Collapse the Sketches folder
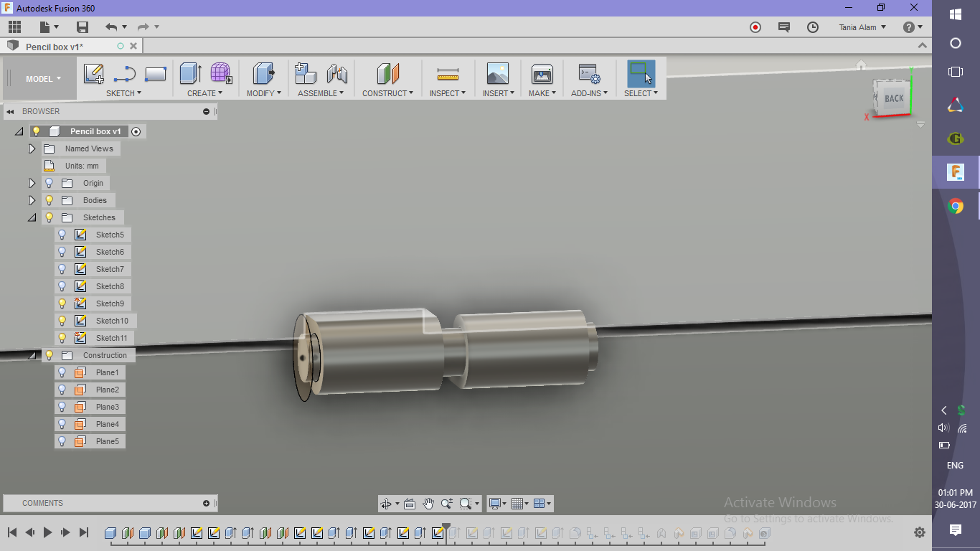This screenshot has height=551, width=980. pyautogui.click(x=32, y=217)
